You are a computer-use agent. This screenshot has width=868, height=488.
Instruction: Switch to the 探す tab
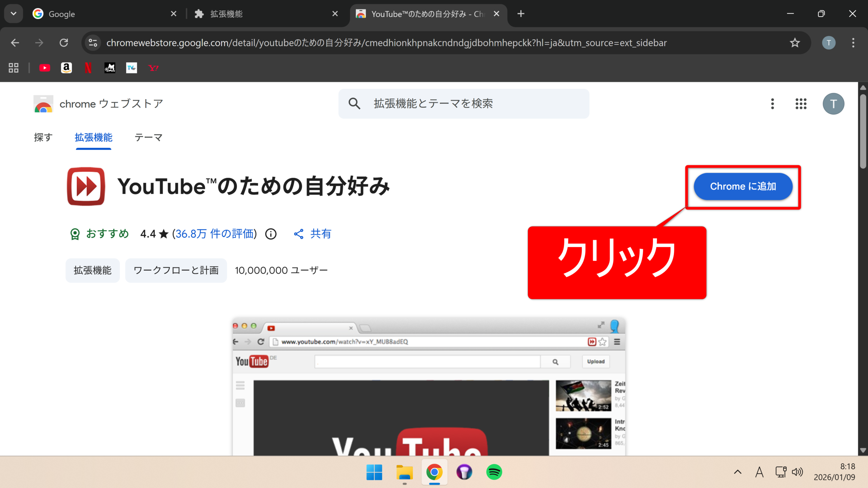pyautogui.click(x=43, y=137)
